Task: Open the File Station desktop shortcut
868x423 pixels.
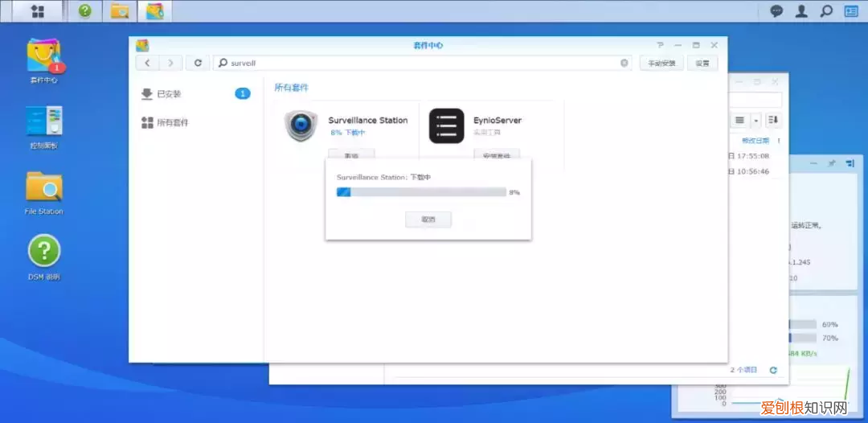Action: [44, 193]
